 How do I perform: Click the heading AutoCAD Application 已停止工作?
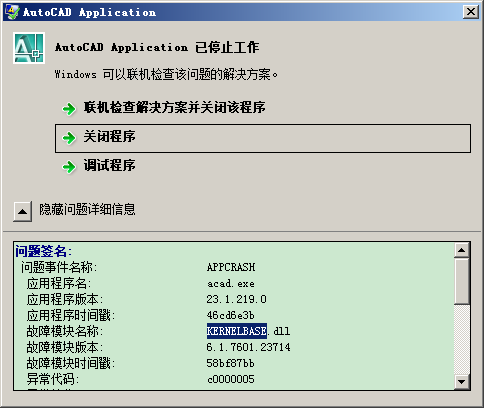pyautogui.click(x=157, y=47)
